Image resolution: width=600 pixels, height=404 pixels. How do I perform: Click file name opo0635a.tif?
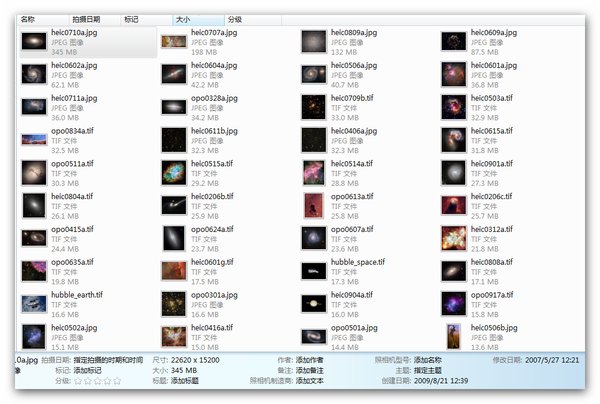coord(72,262)
